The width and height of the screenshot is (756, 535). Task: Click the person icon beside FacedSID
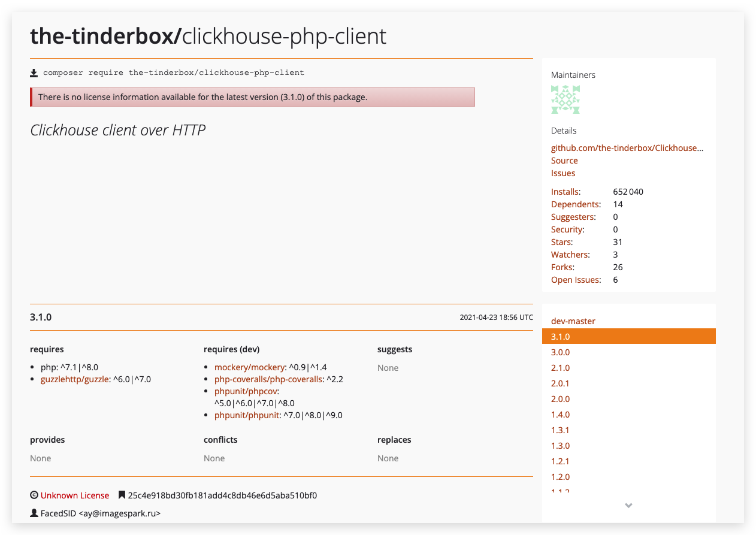(x=34, y=513)
